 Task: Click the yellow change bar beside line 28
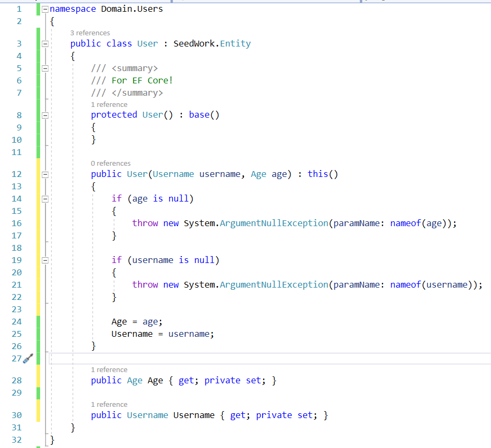point(38,380)
